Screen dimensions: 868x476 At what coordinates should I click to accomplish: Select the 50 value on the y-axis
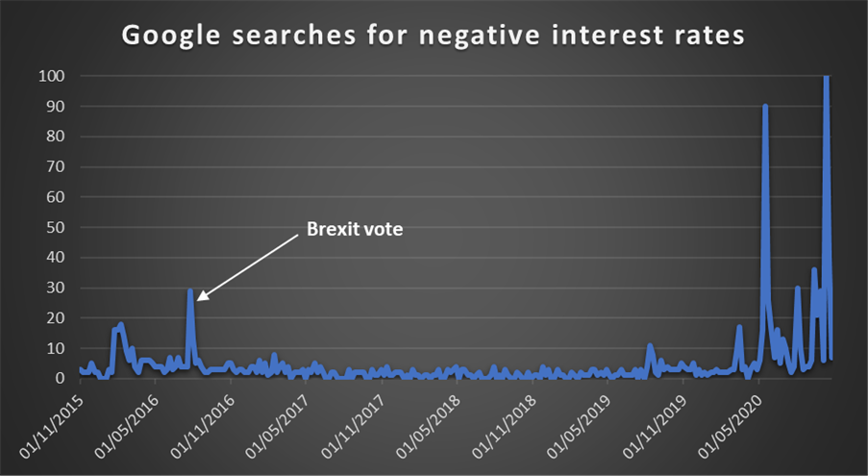tap(56, 227)
